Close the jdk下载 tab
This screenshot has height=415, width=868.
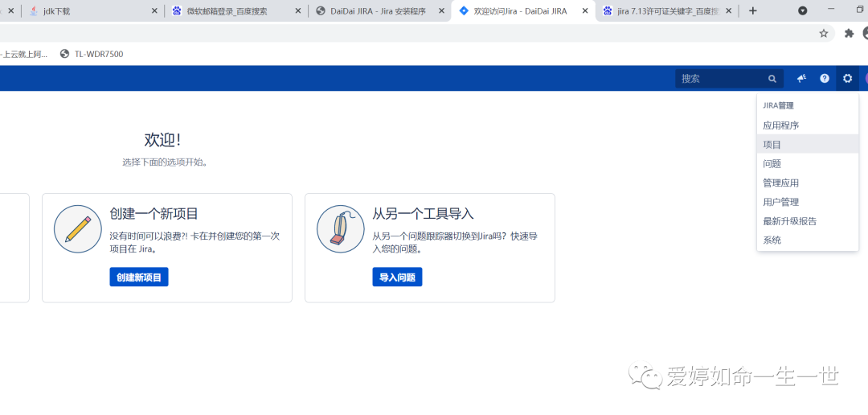(x=154, y=10)
